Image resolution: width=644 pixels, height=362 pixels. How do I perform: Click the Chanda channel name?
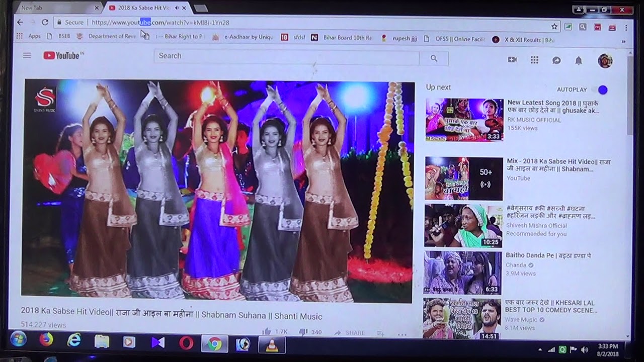[x=516, y=265]
